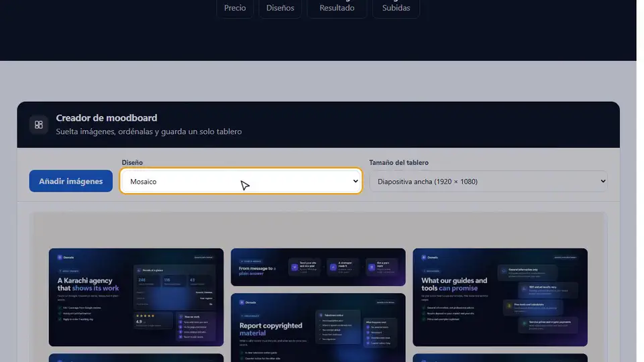644x362 pixels.
Task: Go to the Diseños nav link
Action: click(x=280, y=8)
